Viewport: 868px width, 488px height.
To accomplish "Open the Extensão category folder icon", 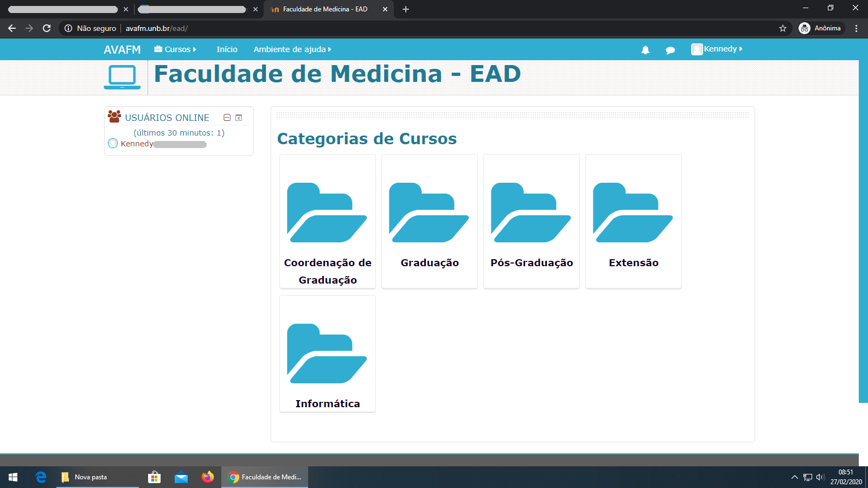I will point(633,213).
